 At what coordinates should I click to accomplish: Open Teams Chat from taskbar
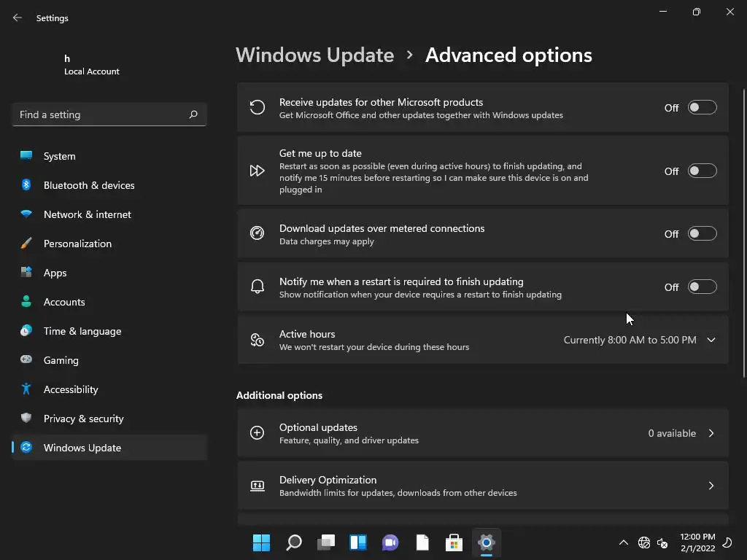(x=390, y=542)
